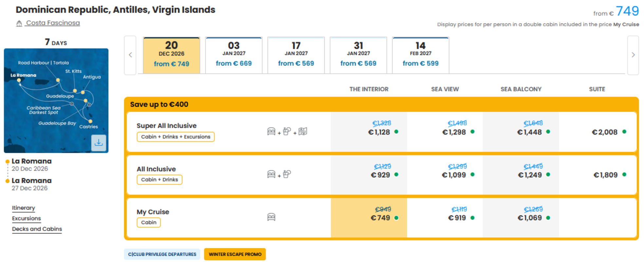The height and width of the screenshot is (262, 644).
Task: Show previous departure dates with left arrow
Action: [130, 55]
